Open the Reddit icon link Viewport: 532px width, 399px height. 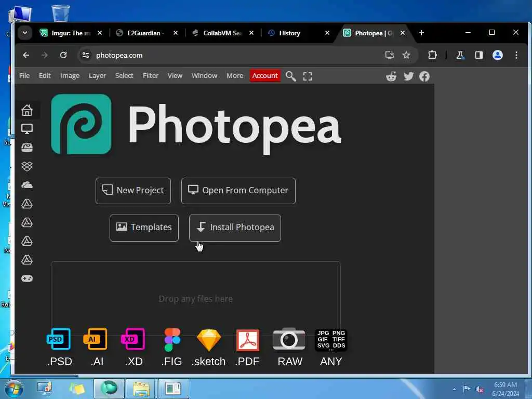[x=391, y=76]
